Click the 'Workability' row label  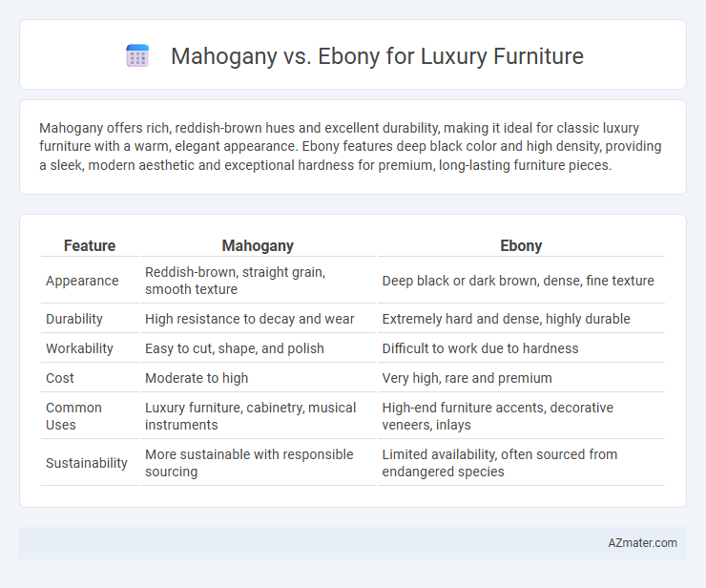coord(79,348)
